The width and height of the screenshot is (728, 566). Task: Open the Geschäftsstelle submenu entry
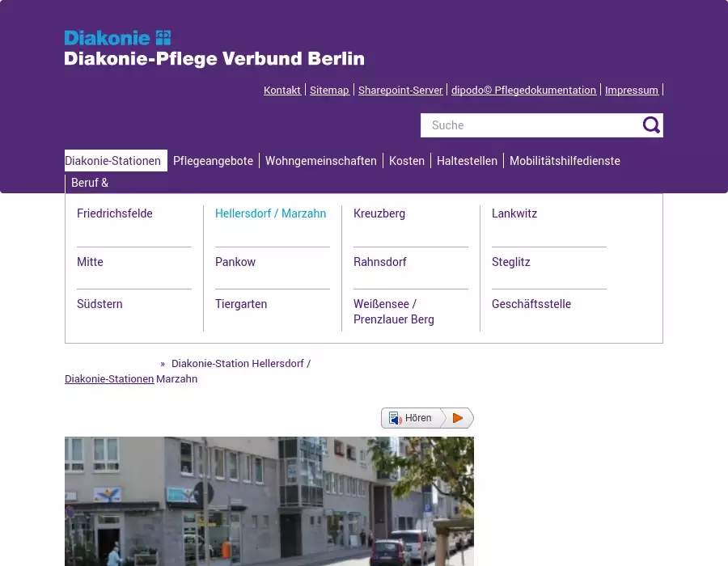click(531, 304)
